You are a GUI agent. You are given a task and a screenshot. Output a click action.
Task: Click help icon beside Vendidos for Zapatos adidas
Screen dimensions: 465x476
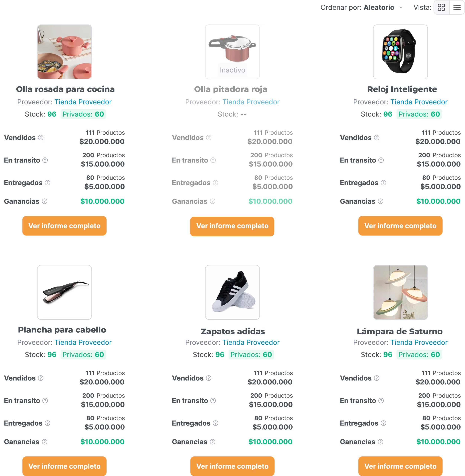(x=209, y=378)
